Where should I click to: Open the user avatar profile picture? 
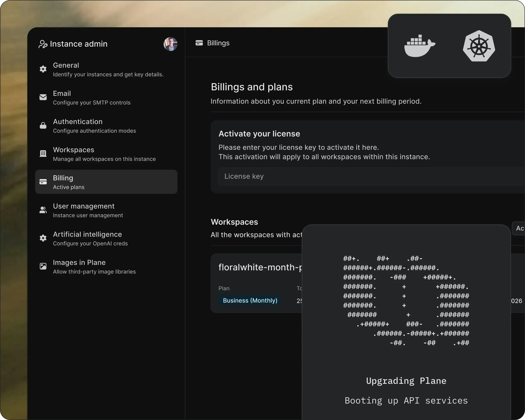click(170, 44)
